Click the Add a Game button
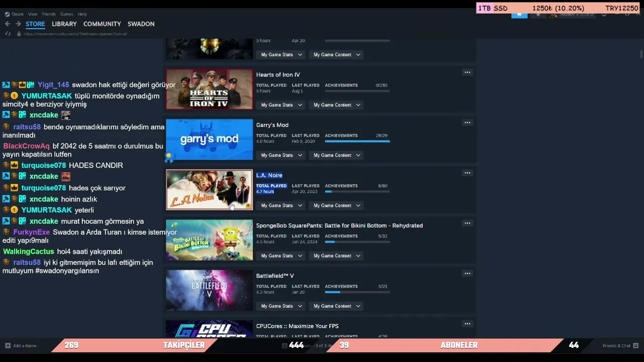The image size is (644, 362). pyautogui.click(x=21, y=345)
